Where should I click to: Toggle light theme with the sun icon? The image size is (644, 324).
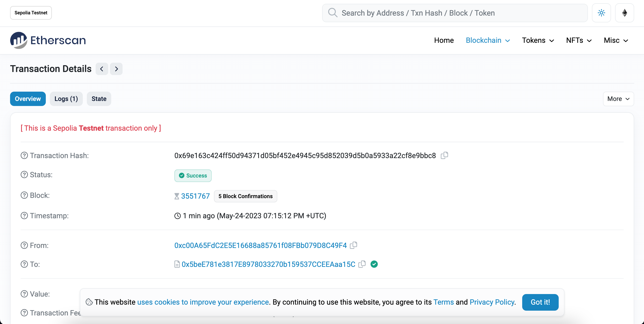(x=601, y=13)
